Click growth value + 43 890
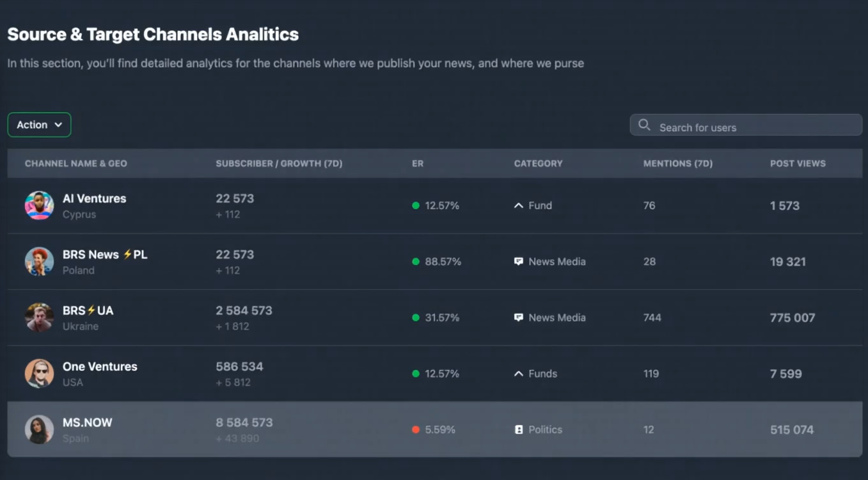This screenshot has width=868, height=480. click(237, 438)
